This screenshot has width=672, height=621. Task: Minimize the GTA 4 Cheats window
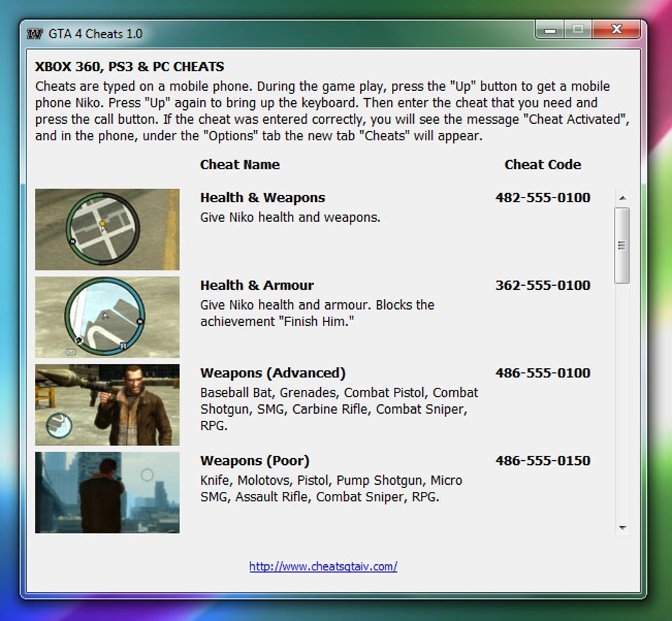550,30
